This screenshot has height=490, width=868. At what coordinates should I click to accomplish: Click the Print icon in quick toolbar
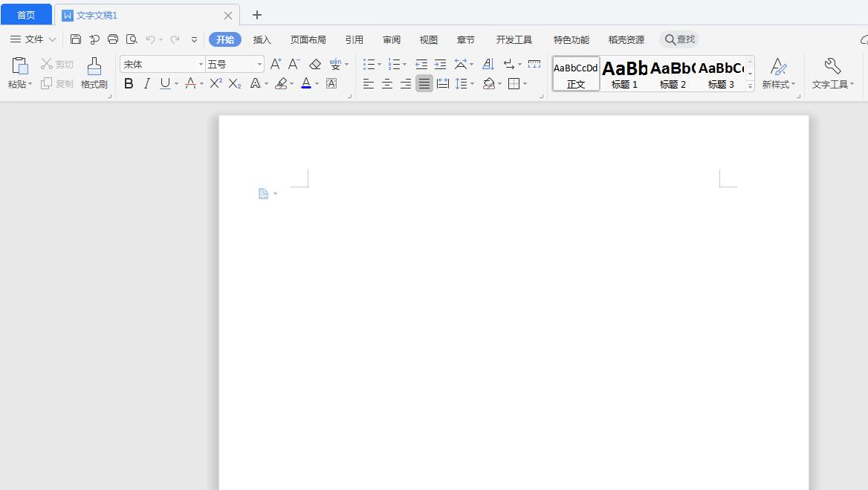pos(113,39)
